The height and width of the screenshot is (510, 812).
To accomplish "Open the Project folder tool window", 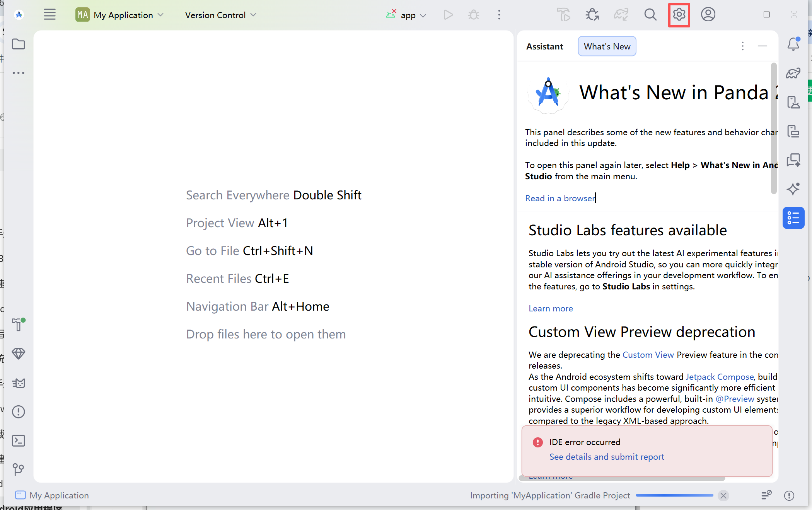I will click(18, 44).
